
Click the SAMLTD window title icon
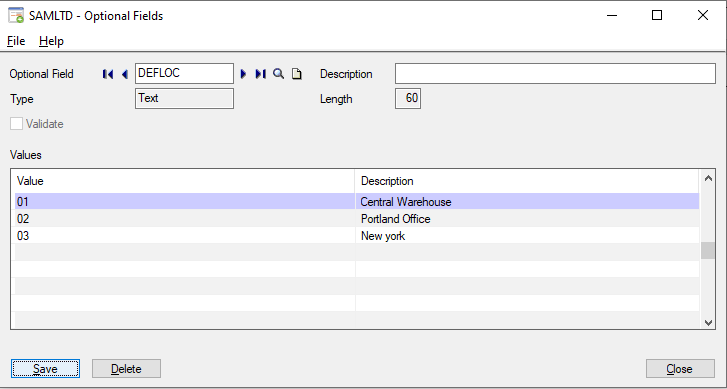tap(16, 15)
